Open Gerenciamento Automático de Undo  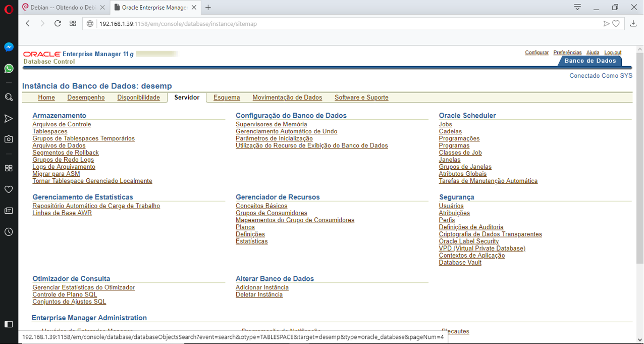(286, 131)
